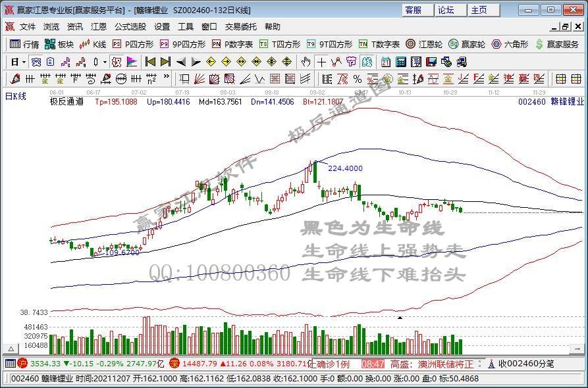Click the yellow diamond horizontal-compress icon

(257, 62)
